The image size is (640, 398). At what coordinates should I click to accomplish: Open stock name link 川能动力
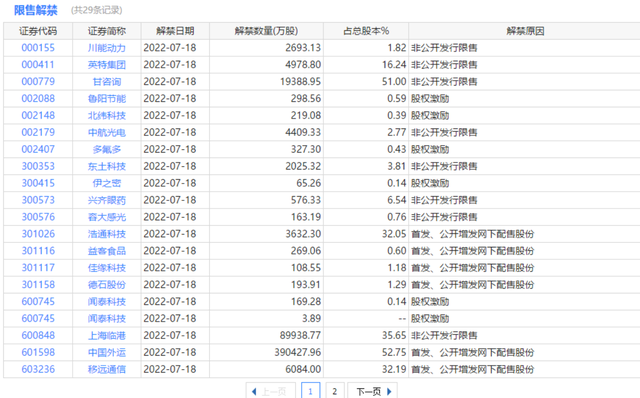(107, 48)
